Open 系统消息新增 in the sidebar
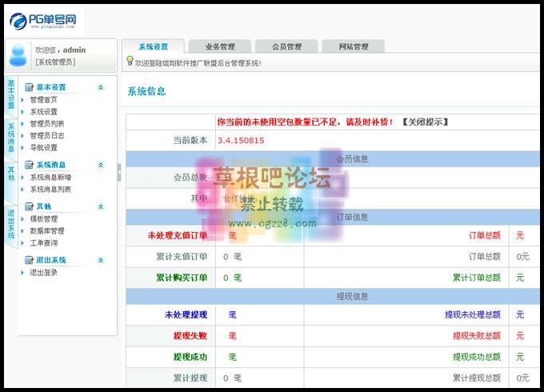The width and height of the screenshot is (544, 392). 50,178
